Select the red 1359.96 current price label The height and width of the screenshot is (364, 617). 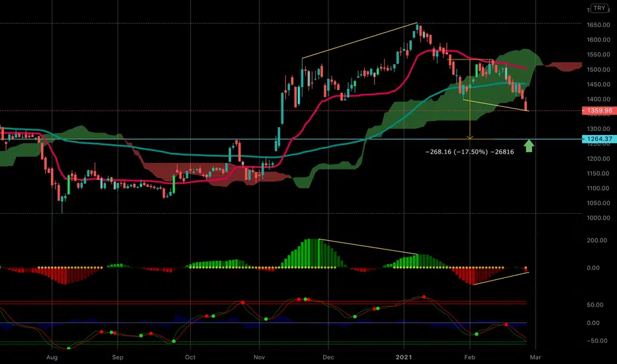(599, 111)
